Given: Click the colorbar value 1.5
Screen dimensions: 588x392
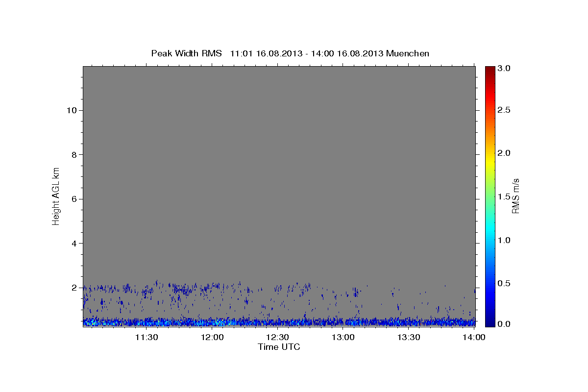Looking at the screenshot, I should point(505,196).
